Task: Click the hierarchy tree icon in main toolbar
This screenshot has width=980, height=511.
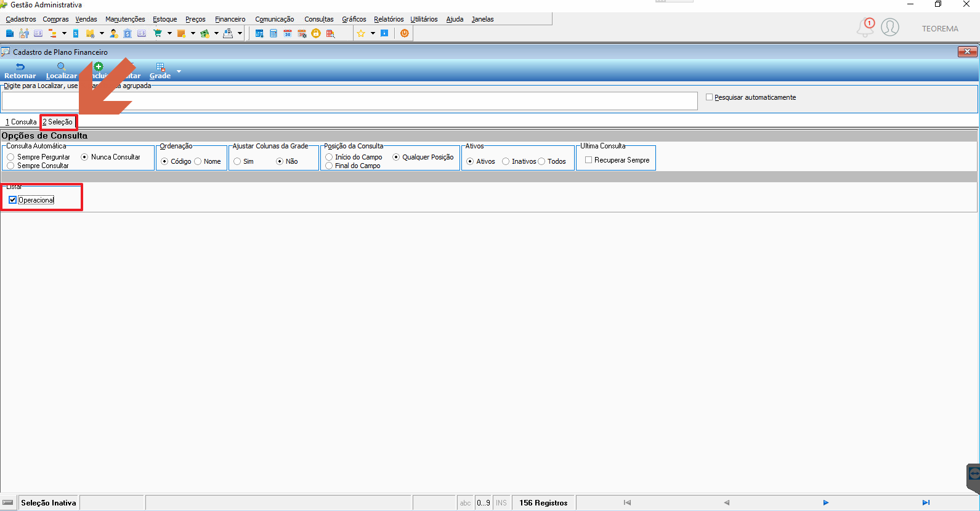Action: [52, 33]
